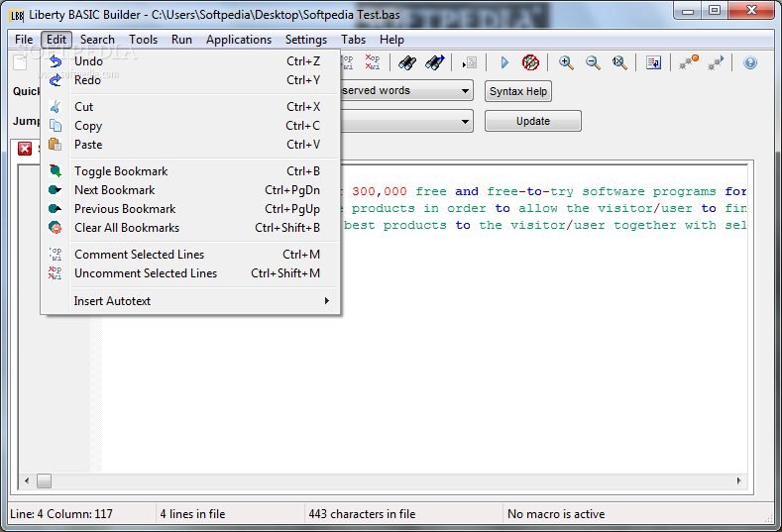Click the go to line toolbar icon
Screen dimensions: 782x532
pos(470,62)
